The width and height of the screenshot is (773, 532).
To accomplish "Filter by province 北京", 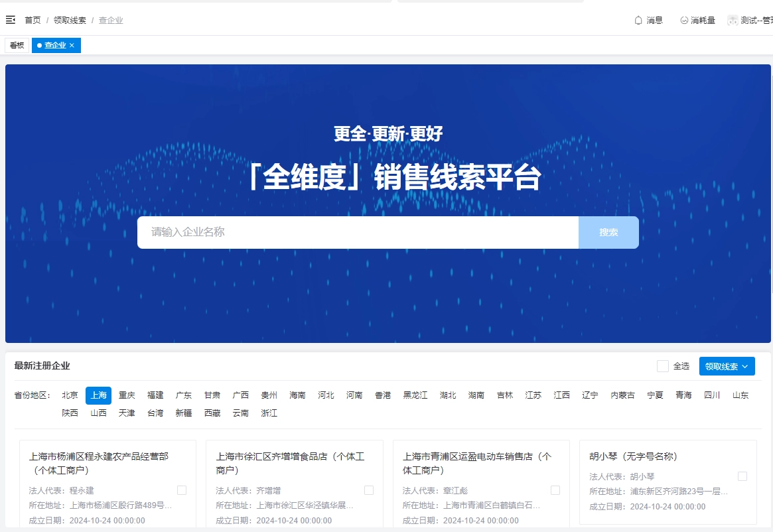I will point(70,395).
